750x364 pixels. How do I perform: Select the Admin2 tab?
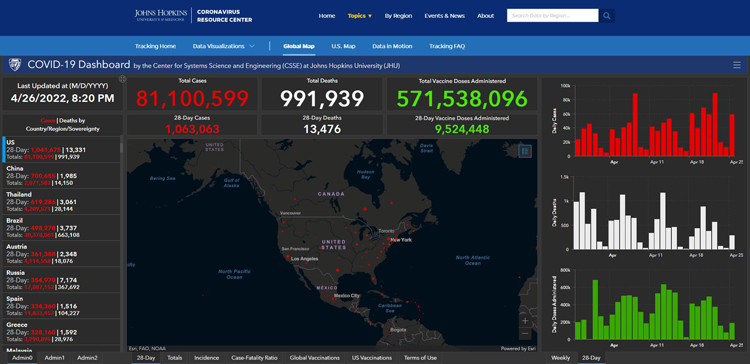tap(87, 358)
